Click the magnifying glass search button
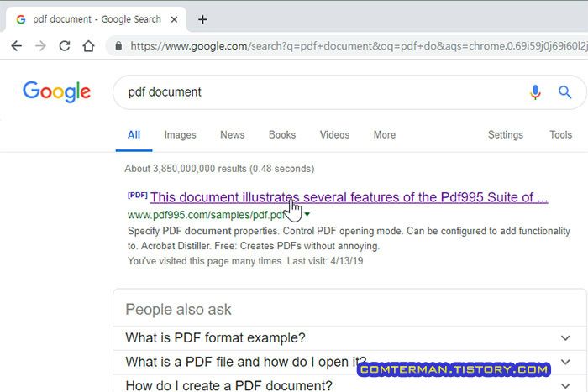This screenshot has width=588, height=392. tap(564, 91)
